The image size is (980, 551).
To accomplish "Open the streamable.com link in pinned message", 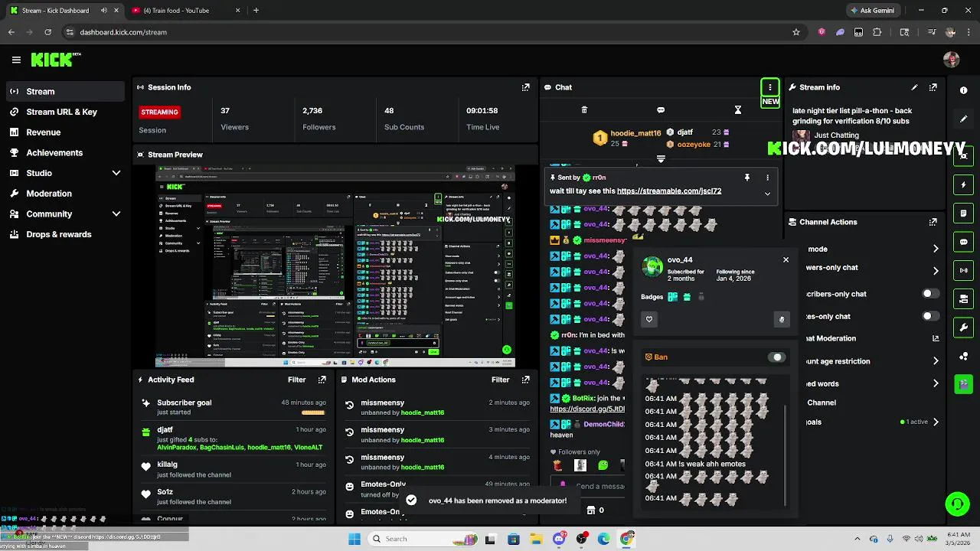I will tap(669, 191).
